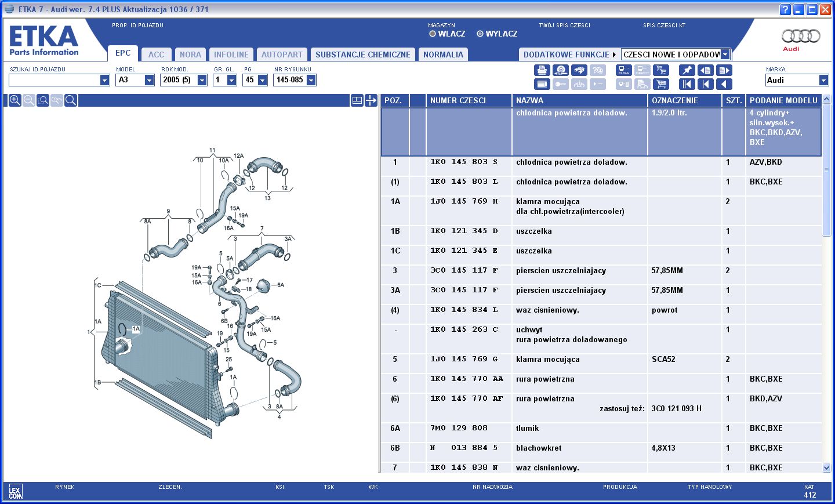Open the PG 45 dropdown
Screen dimensions: 835x504
pos(262,80)
